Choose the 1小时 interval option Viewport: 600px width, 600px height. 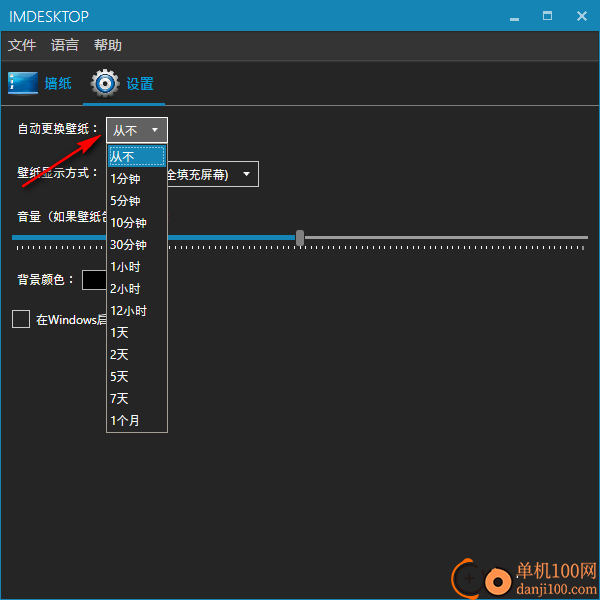point(137,267)
